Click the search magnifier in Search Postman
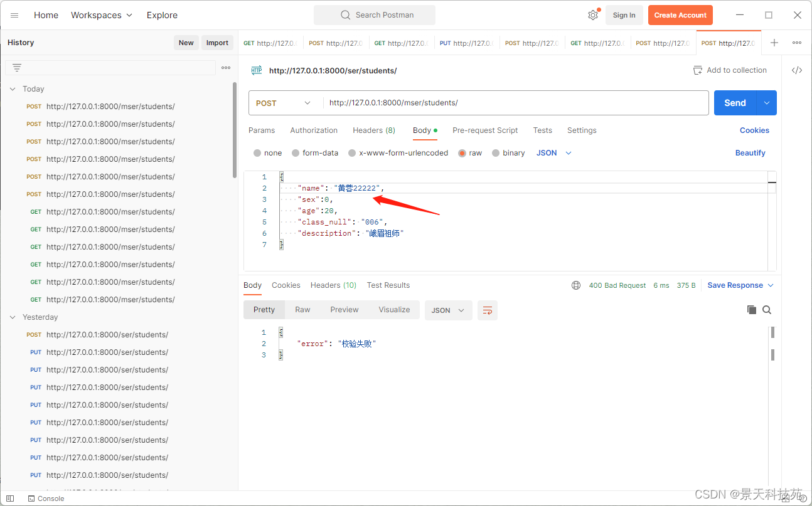 point(345,15)
